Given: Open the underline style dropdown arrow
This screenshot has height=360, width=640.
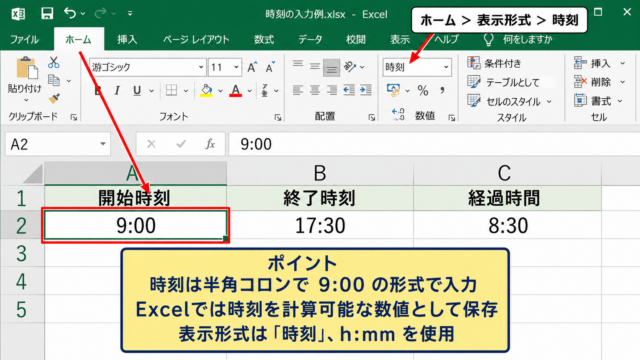Looking at the screenshot, I should click(151, 91).
